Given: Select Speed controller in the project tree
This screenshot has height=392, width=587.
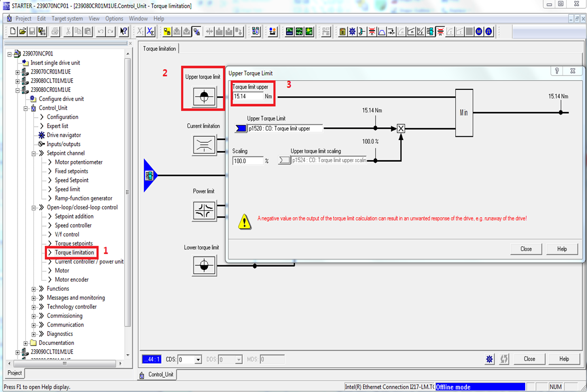Looking at the screenshot, I should pyautogui.click(x=73, y=226).
